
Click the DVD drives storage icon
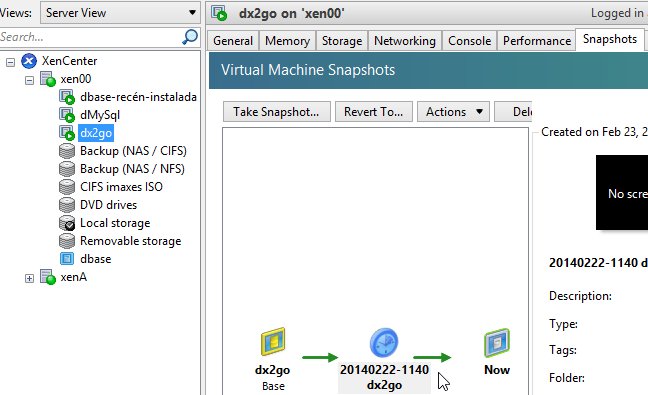pyautogui.click(x=67, y=205)
